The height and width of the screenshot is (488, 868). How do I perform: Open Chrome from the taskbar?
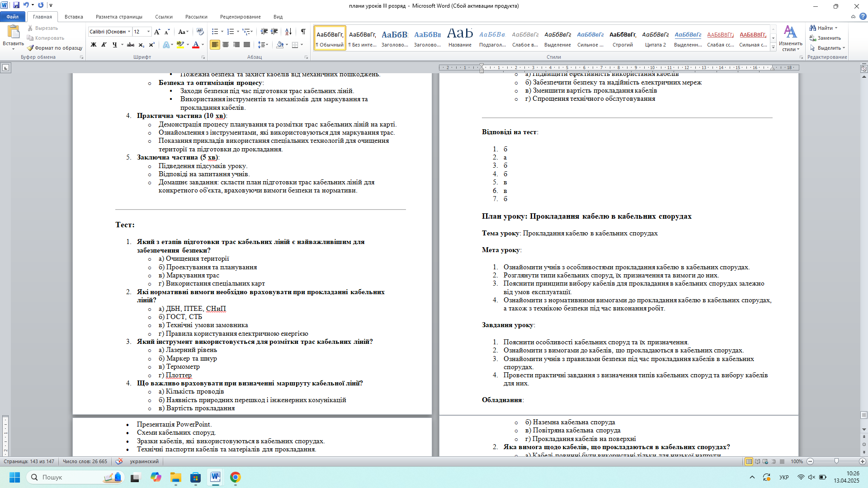point(235,477)
